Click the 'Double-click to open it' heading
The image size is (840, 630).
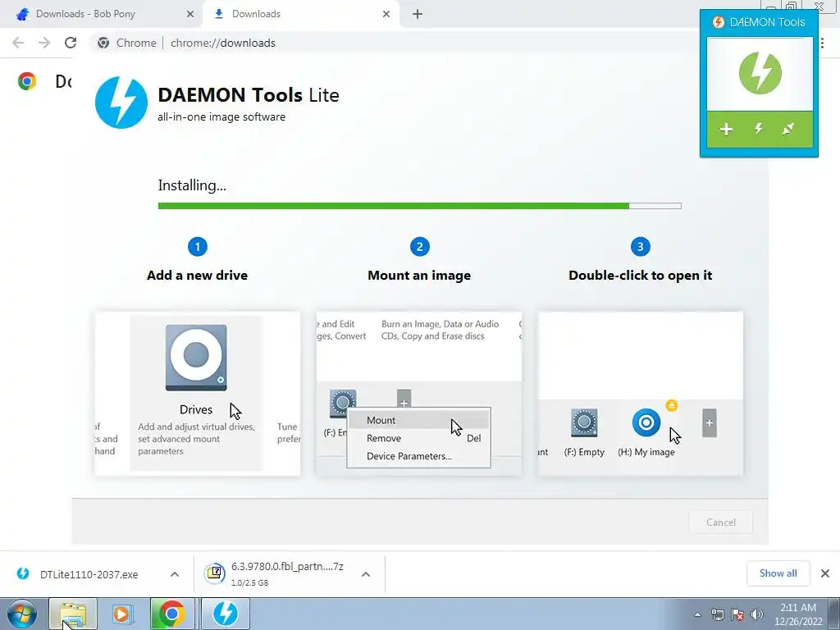pos(640,276)
